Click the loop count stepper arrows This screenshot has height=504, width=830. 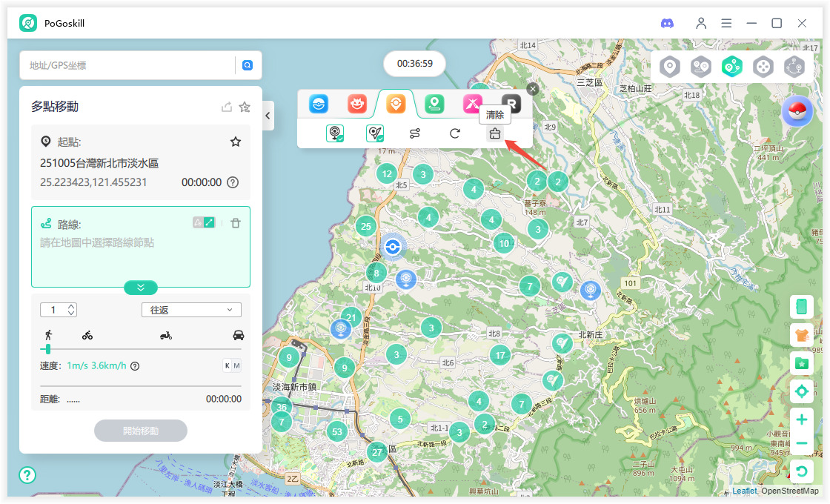tap(71, 310)
